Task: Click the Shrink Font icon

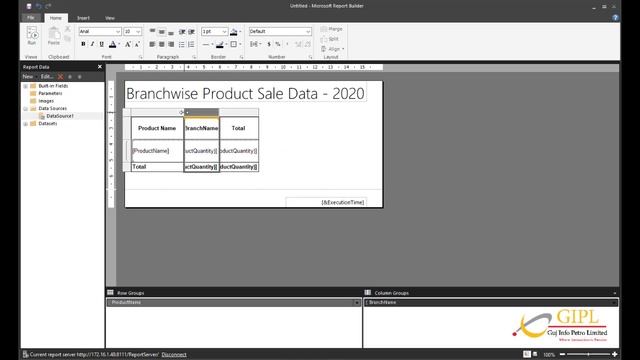Action: click(137, 44)
